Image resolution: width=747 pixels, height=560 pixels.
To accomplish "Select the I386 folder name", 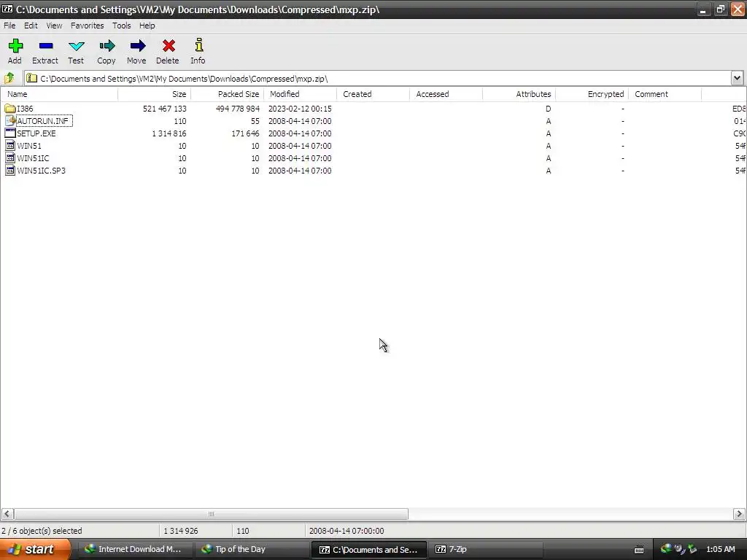I will pos(26,109).
